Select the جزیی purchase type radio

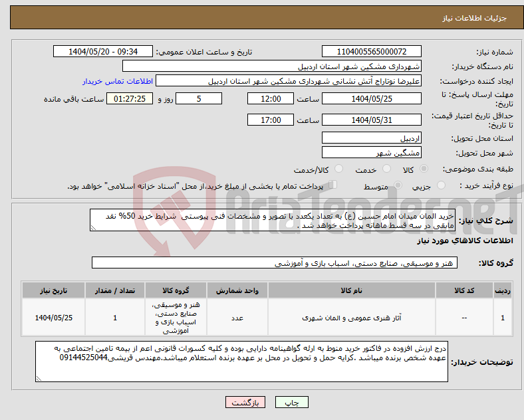[441, 185]
